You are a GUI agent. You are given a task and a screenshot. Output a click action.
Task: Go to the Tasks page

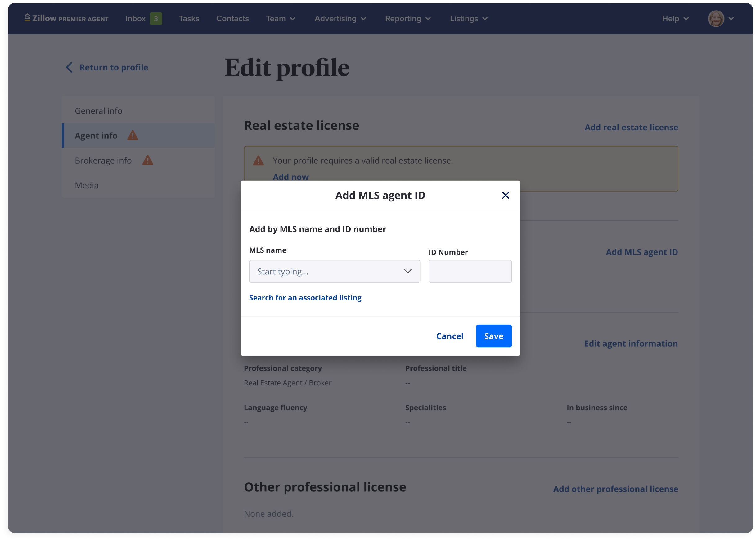[x=189, y=19]
